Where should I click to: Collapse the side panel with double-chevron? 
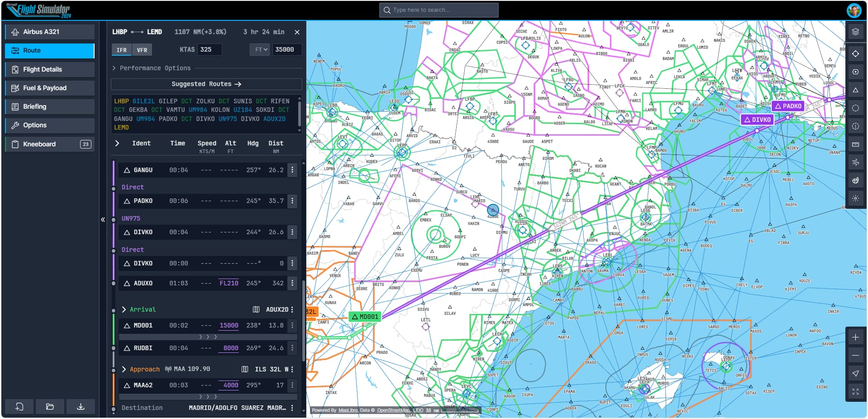click(x=103, y=220)
